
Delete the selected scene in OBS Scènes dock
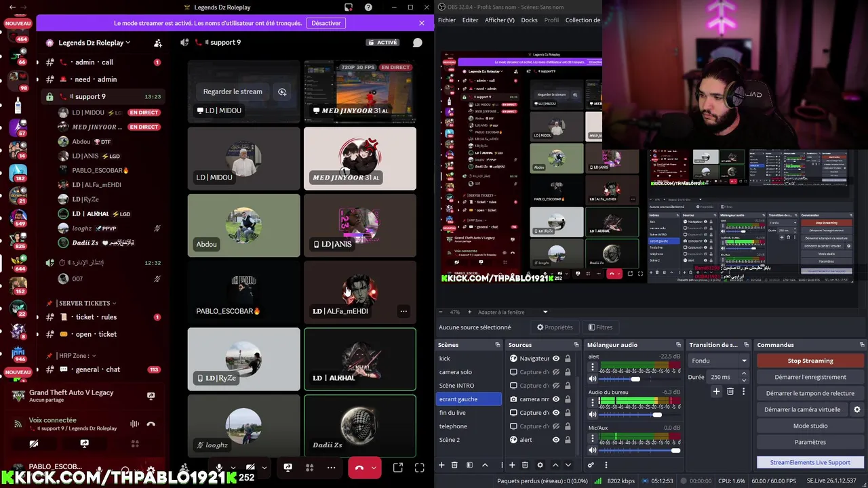[454, 465]
